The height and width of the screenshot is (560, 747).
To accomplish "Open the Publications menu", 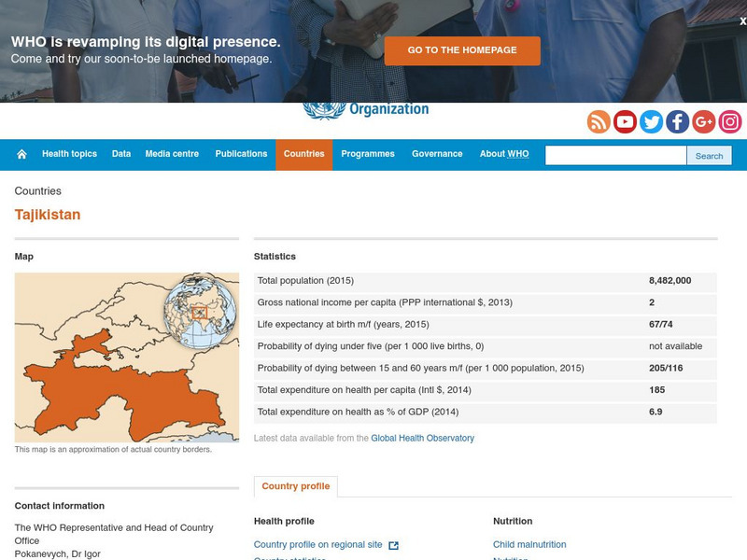I will point(241,153).
